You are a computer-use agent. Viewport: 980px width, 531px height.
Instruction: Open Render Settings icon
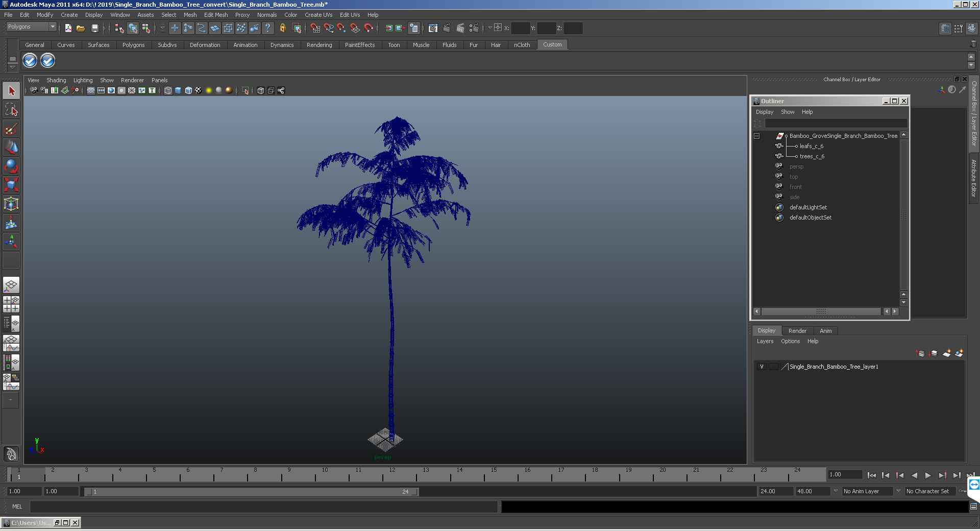point(474,28)
